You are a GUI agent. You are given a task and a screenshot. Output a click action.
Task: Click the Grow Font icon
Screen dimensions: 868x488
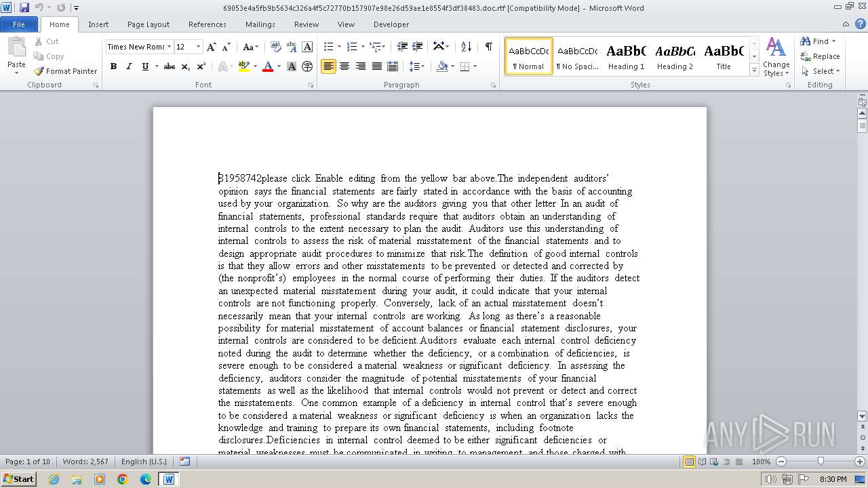coord(212,47)
